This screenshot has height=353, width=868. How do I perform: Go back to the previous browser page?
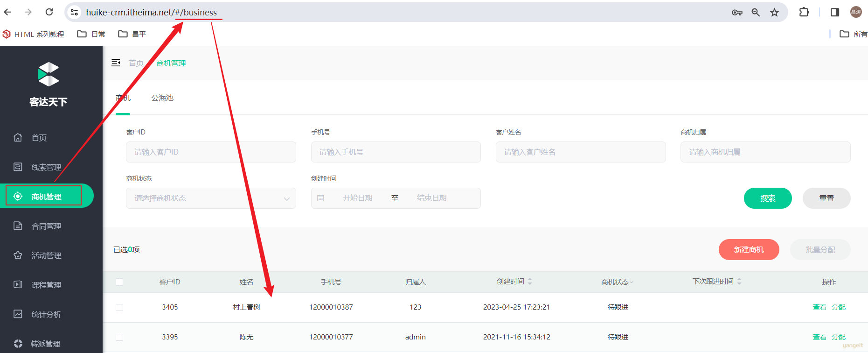click(8, 12)
